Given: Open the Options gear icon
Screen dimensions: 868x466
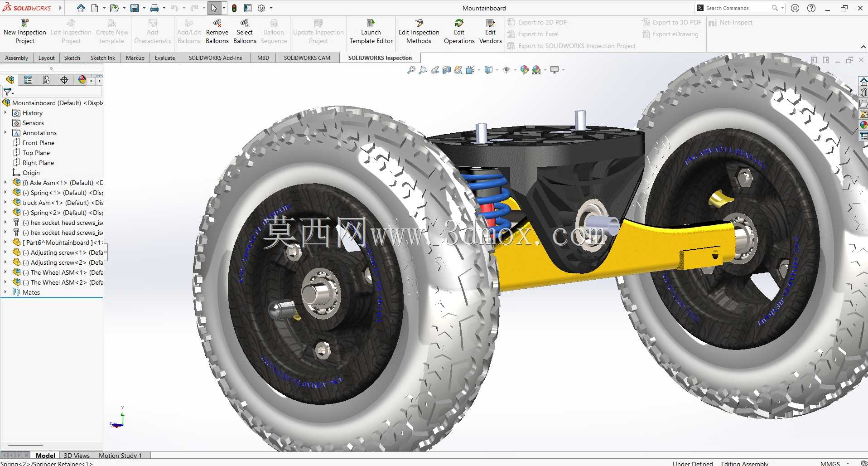Looking at the screenshot, I should 261,8.
